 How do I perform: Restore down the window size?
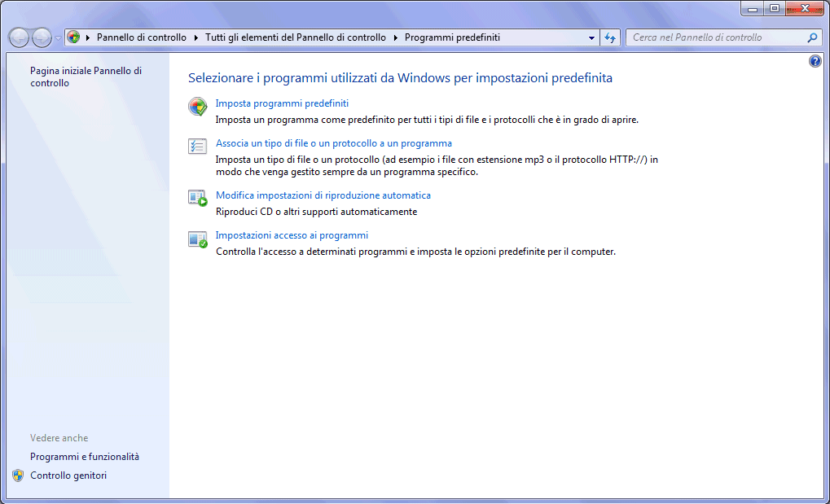(x=775, y=9)
